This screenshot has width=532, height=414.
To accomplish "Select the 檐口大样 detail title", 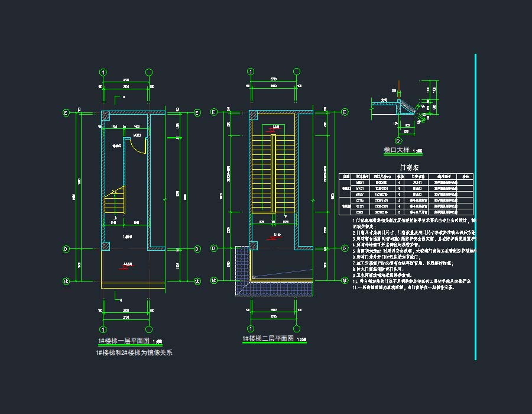I will click(397, 150).
